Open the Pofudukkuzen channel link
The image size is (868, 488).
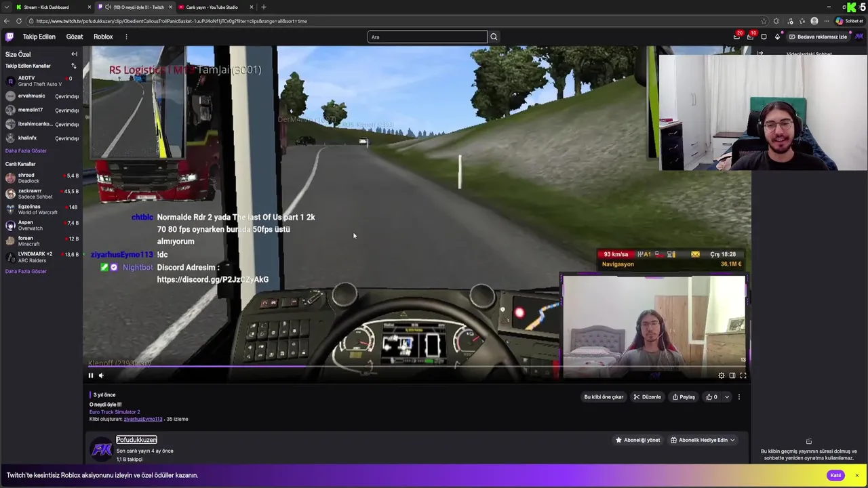coord(136,440)
